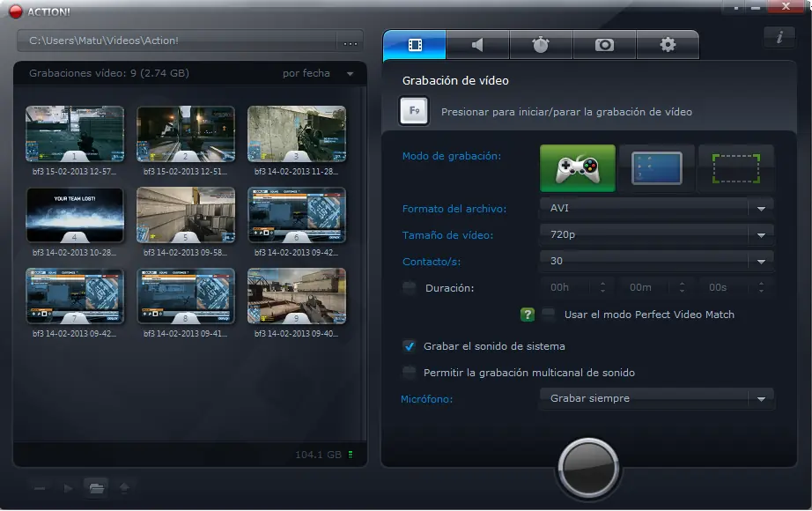Select recording thumbnail 9 bf3 14-02-2013 09-40

[297, 296]
